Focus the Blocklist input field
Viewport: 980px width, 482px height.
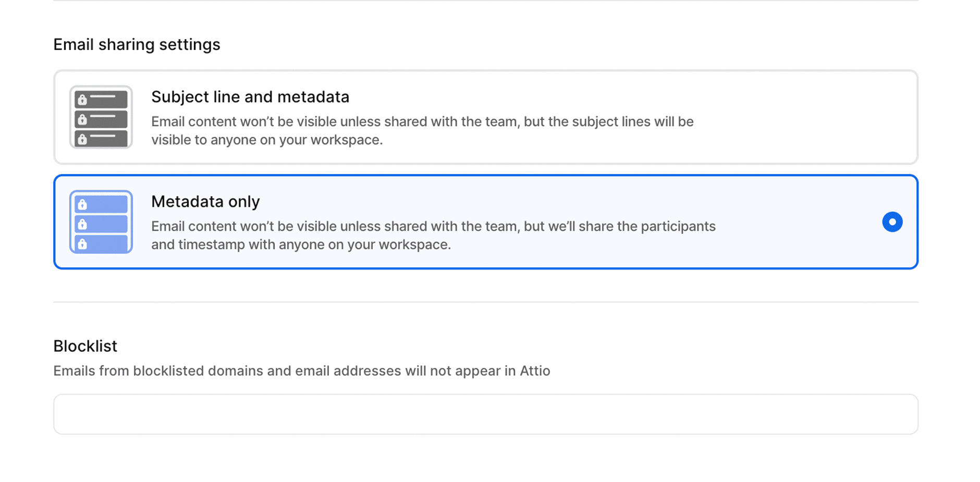485,414
